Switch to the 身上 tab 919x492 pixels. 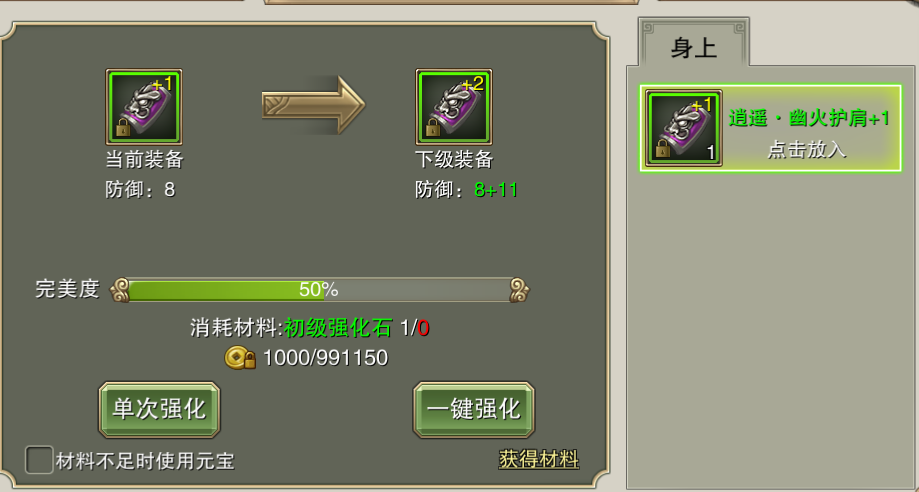tap(694, 47)
